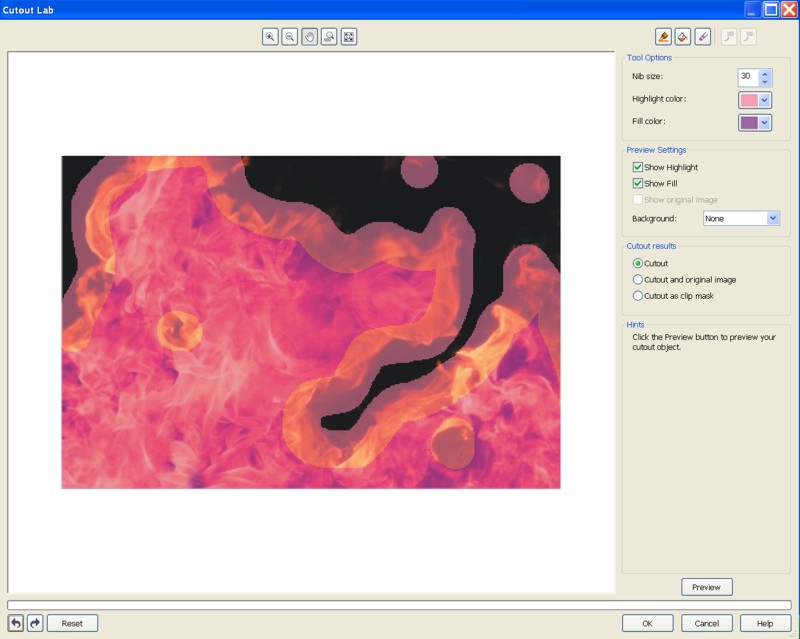Increase the Nib size with up arrow
The height and width of the screenshot is (639, 800).
tap(765, 74)
